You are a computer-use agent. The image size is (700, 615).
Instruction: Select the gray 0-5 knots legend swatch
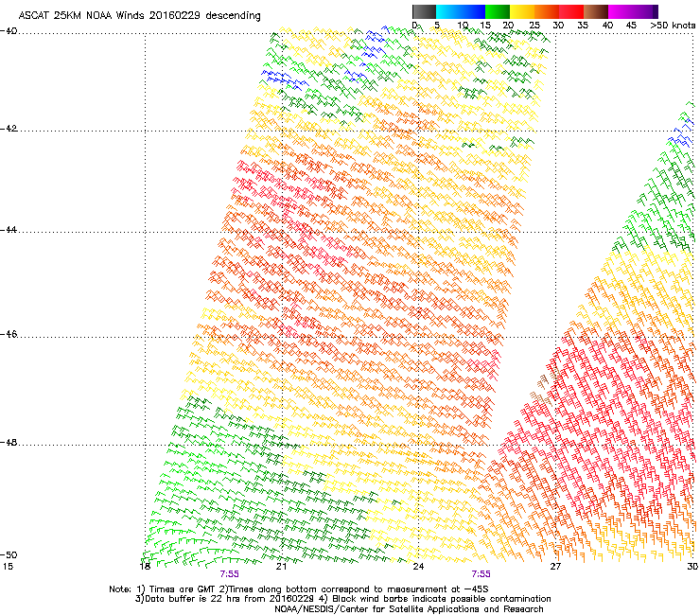tap(424, 11)
